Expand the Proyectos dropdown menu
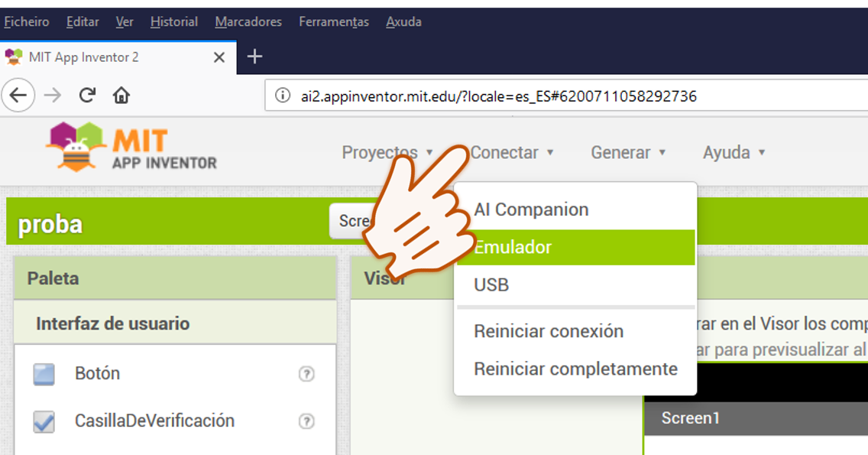The height and width of the screenshot is (455, 868). click(x=387, y=152)
